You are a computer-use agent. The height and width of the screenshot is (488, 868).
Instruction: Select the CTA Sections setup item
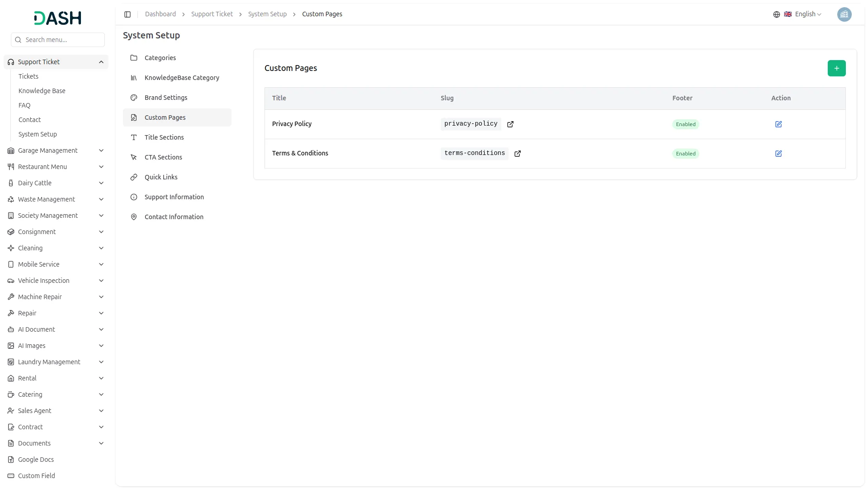coord(163,157)
